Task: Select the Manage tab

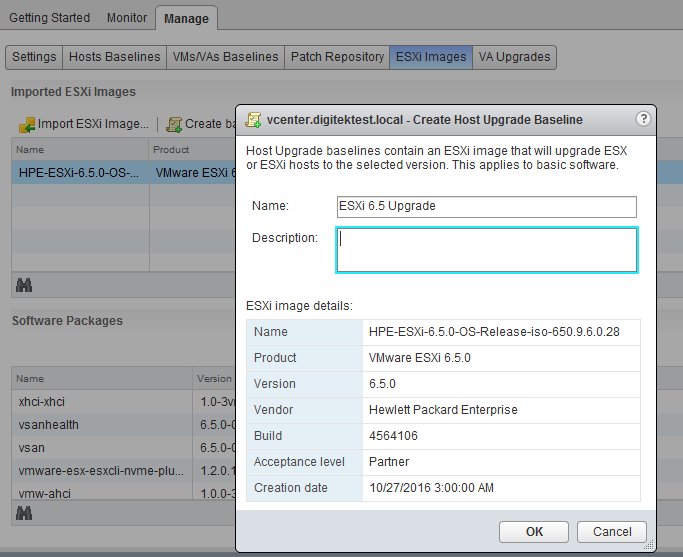Action: tap(186, 18)
